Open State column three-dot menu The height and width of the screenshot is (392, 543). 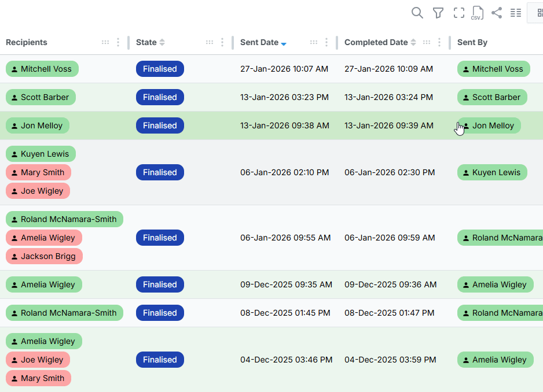222,42
